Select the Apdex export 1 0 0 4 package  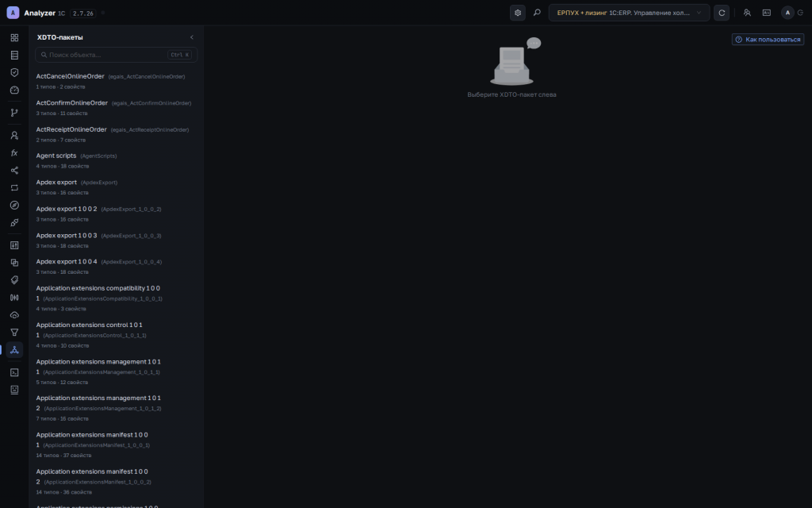pyautogui.click(x=116, y=267)
